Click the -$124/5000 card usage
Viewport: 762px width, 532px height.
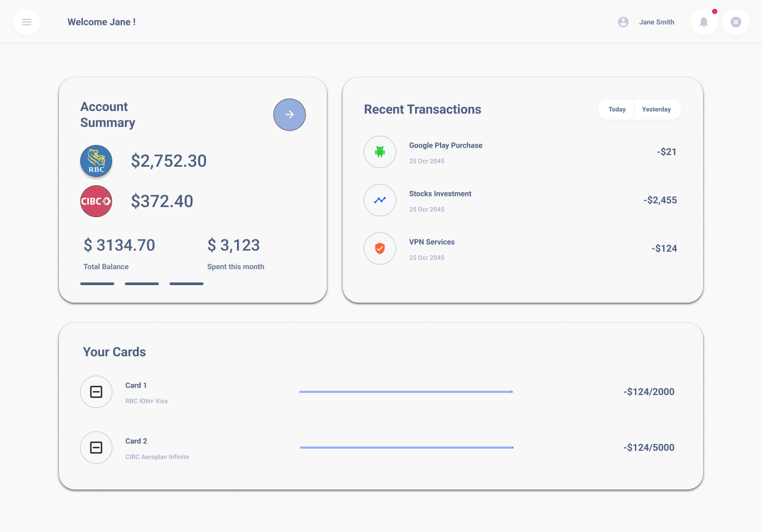click(649, 448)
